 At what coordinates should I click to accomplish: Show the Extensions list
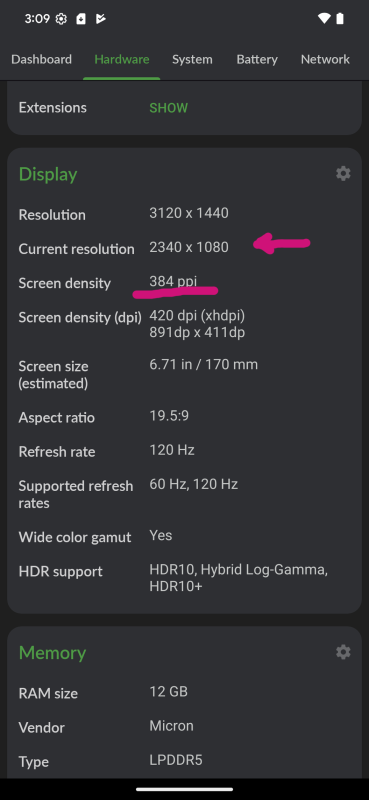[x=168, y=108]
